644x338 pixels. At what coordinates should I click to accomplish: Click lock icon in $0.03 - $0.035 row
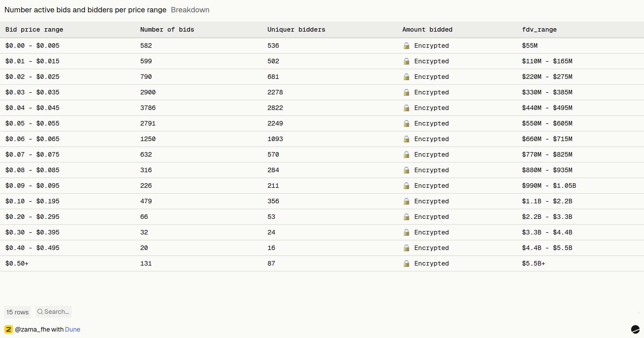[x=407, y=92]
